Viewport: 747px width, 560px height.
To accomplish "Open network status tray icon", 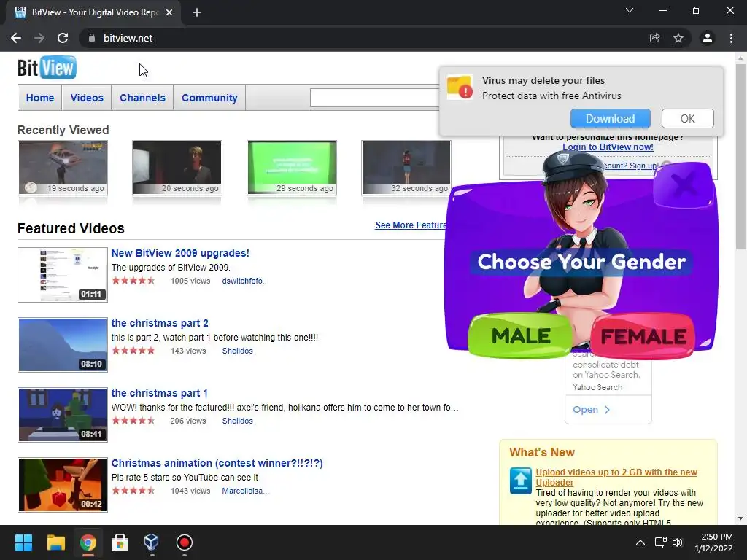I will click(x=660, y=542).
